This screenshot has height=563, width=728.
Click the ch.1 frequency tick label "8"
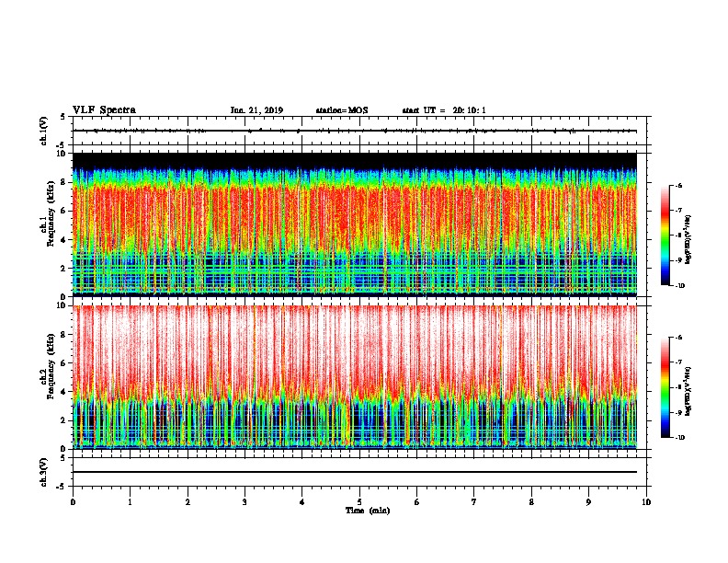point(63,182)
